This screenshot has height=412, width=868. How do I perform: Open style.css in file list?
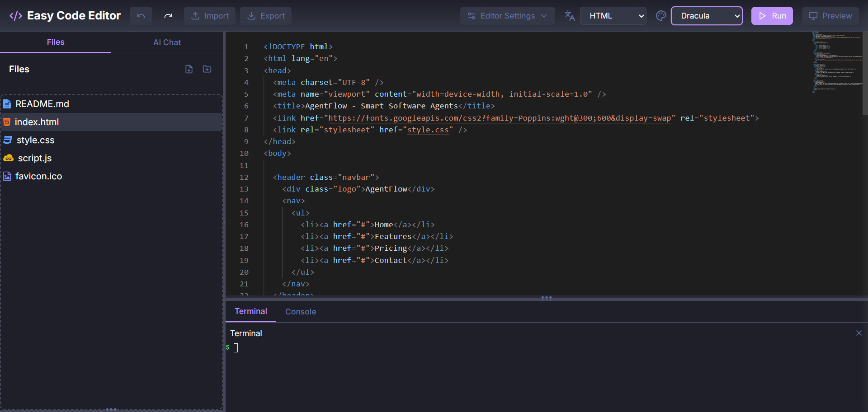(x=111, y=140)
